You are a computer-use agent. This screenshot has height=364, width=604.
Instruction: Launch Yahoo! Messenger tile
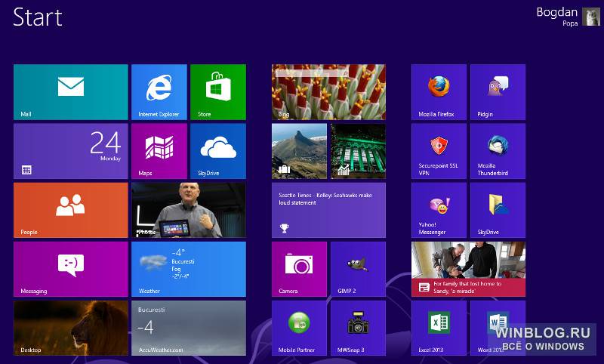point(439,210)
